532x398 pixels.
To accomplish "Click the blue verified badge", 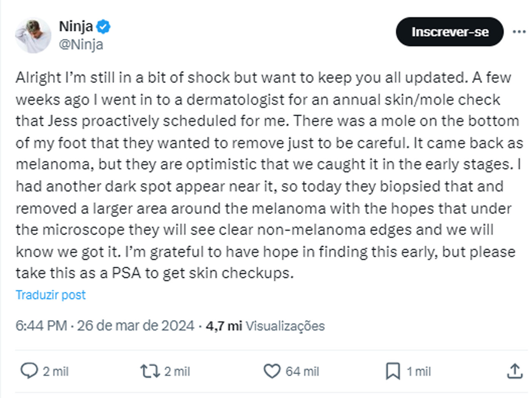I will (x=103, y=27).
